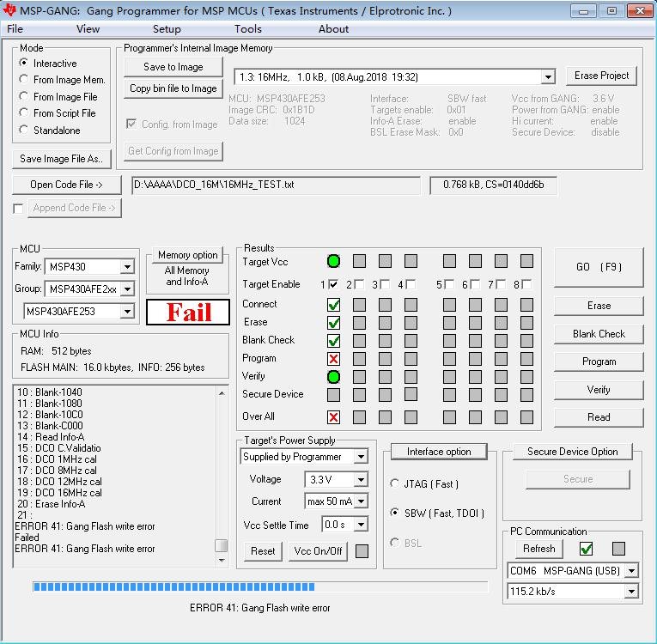Click the Texas Instruments logo in the title bar
657x644 pixels.
9,10
